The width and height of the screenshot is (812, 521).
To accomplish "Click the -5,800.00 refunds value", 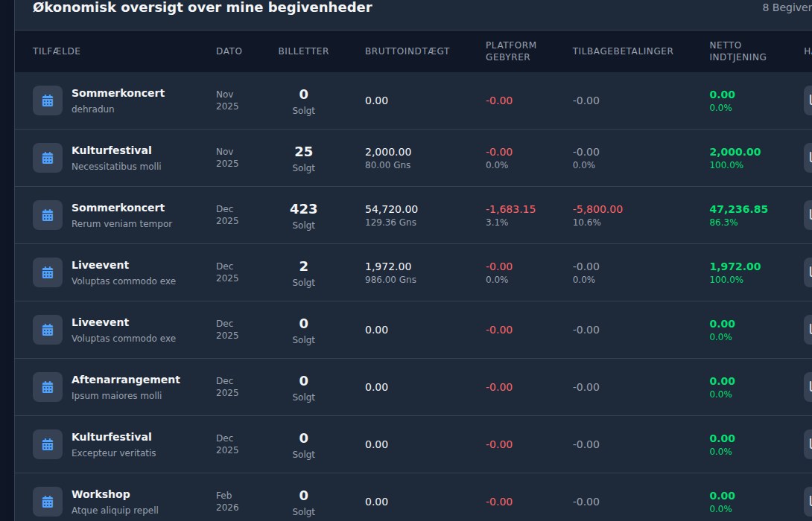I will 597,210.
